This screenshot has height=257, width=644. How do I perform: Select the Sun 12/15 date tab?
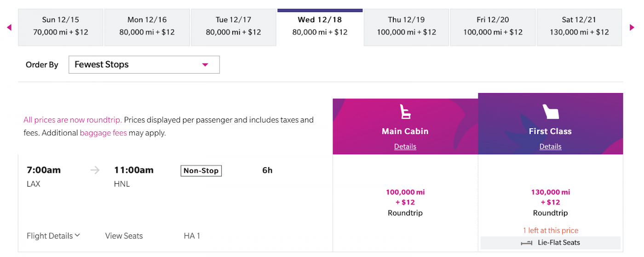coord(61,26)
